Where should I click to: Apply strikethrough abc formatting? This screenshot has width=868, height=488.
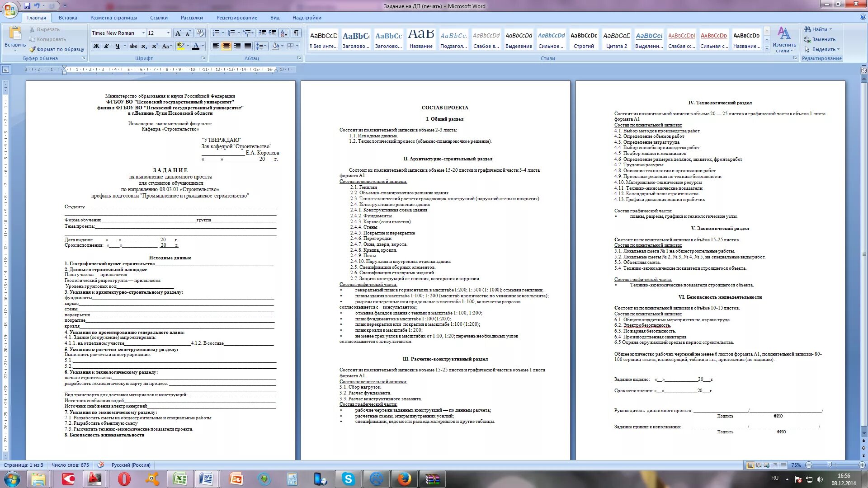[x=133, y=46]
